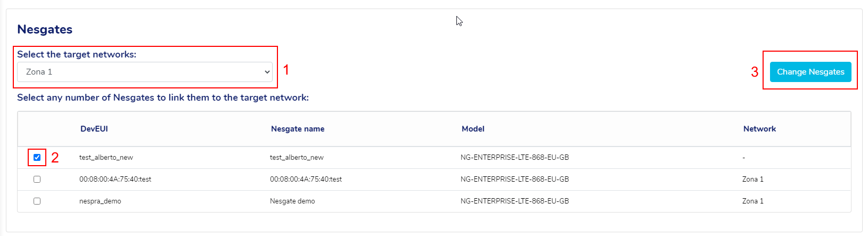Select the 00:08:00:4A:75:40:test Nesgate name cell
This screenshot has width=868, height=236.
306,180
